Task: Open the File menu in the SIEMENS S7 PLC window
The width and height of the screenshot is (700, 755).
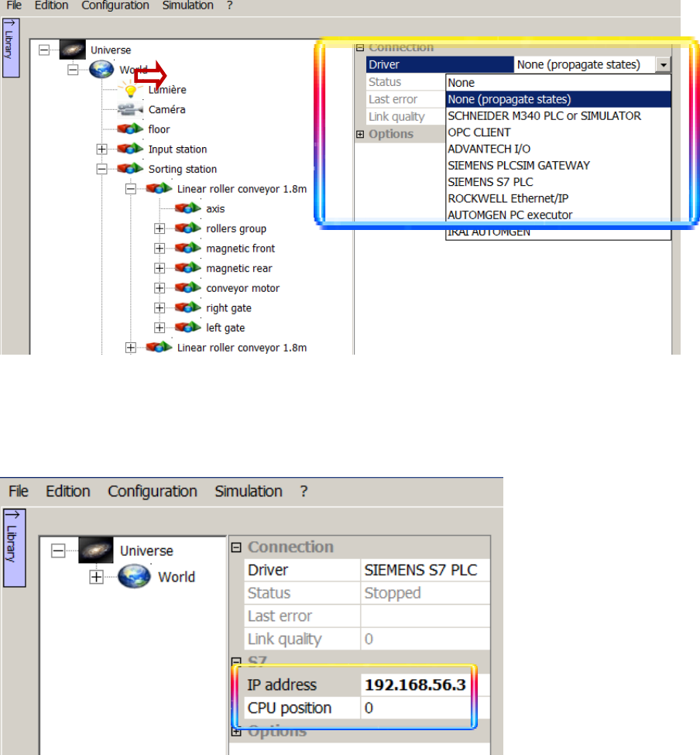Action: [x=19, y=491]
